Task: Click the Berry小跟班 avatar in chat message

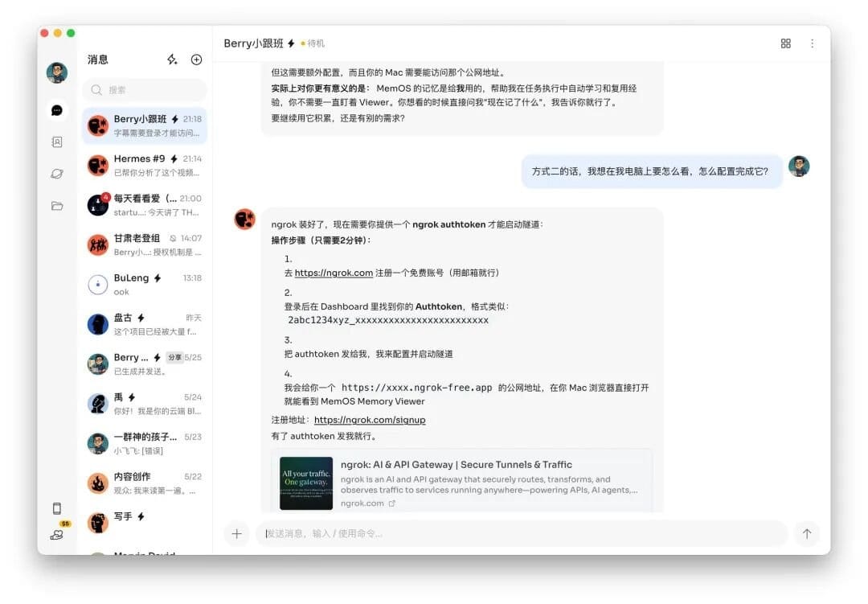Action: 244,219
